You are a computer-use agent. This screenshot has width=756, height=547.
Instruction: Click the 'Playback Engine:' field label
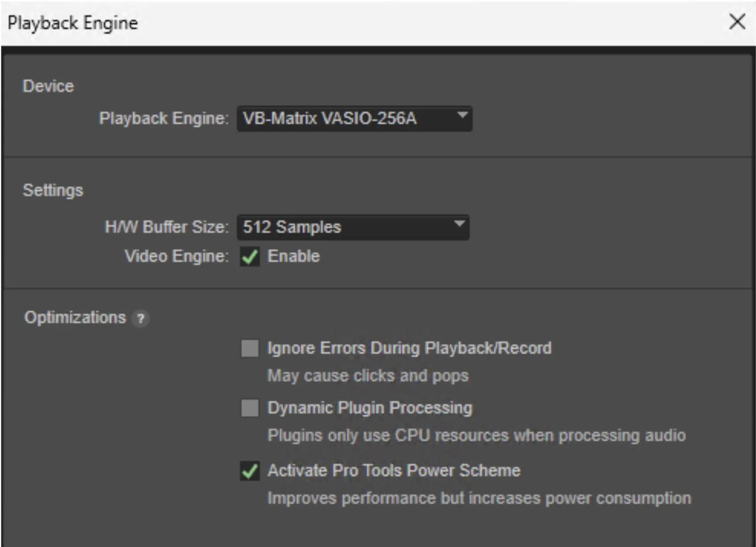(164, 118)
